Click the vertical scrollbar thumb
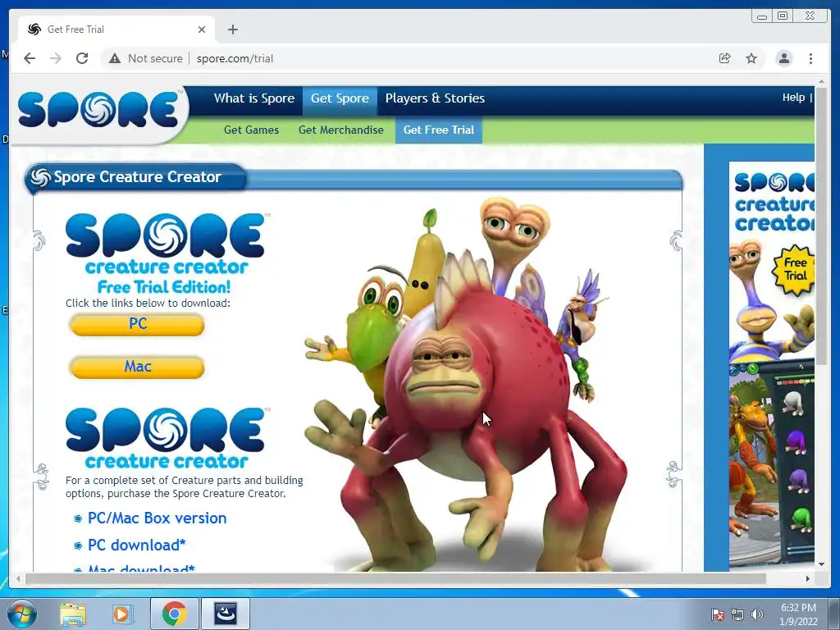The image size is (840, 630). [822, 226]
